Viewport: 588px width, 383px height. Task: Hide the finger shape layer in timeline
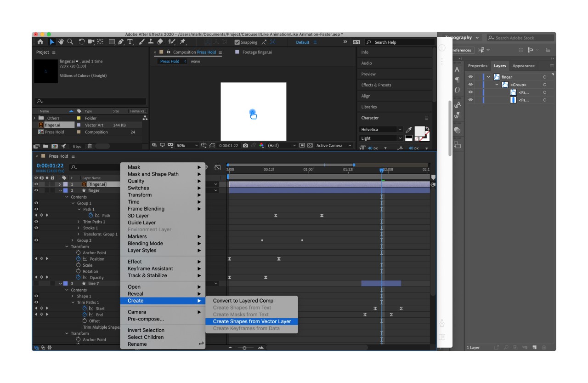point(36,190)
